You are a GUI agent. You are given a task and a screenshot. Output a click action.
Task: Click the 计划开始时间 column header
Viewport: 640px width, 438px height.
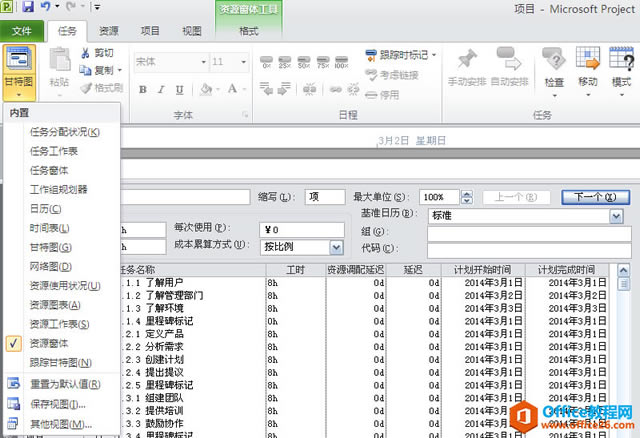483,270
